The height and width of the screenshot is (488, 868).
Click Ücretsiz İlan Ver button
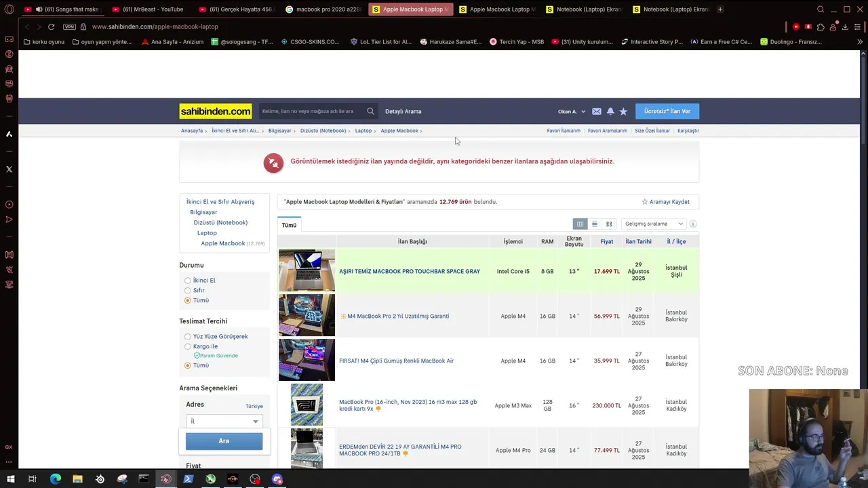pyautogui.click(x=667, y=111)
